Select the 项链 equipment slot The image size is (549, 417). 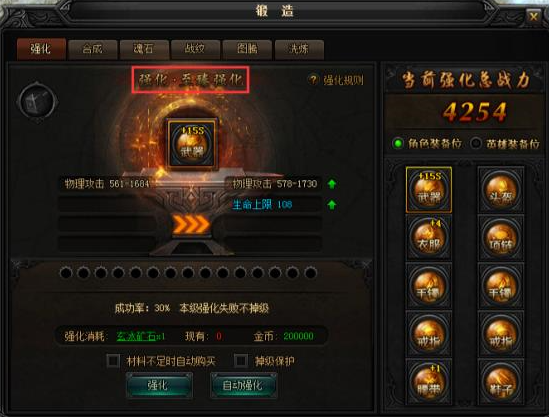coord(501,238)
